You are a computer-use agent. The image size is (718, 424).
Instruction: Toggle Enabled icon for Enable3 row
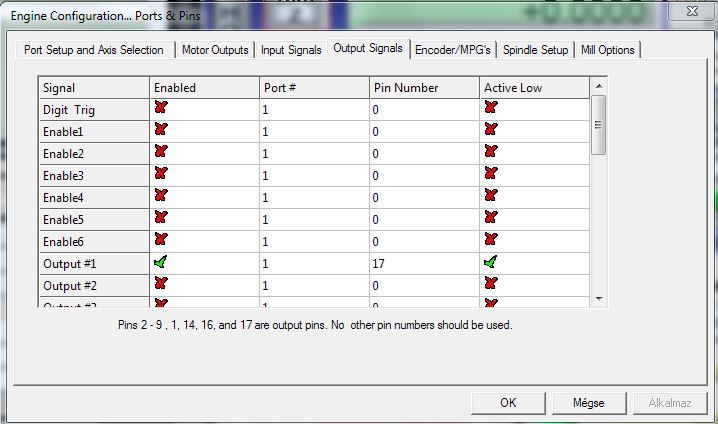pos(161,175)
